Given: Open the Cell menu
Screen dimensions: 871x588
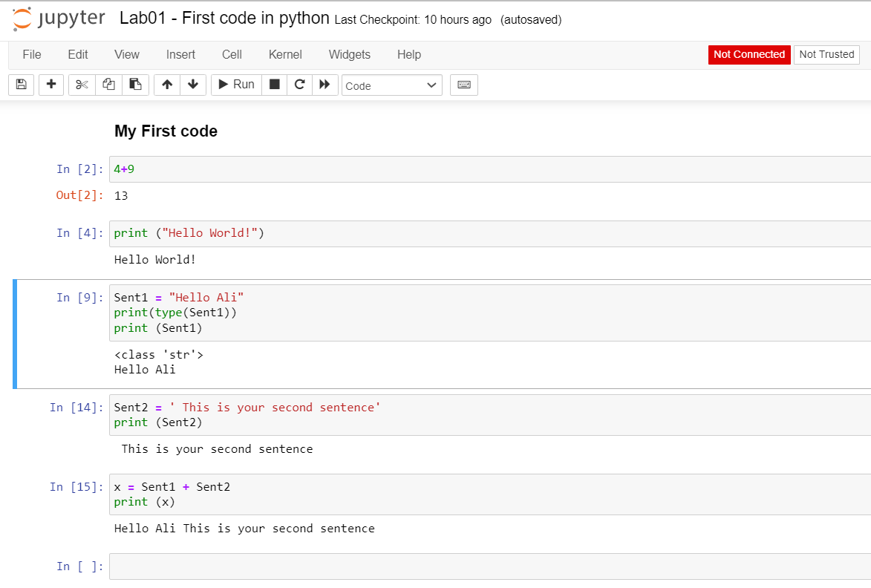Looking at the screenshot, I should point(232,54).
